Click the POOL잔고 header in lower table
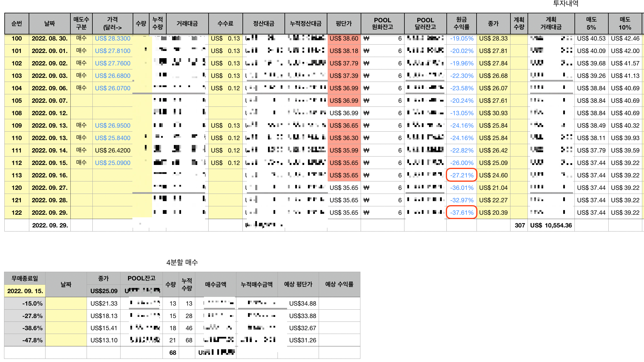Viewport: 644px width, 362px height. [x=141, y=278]
